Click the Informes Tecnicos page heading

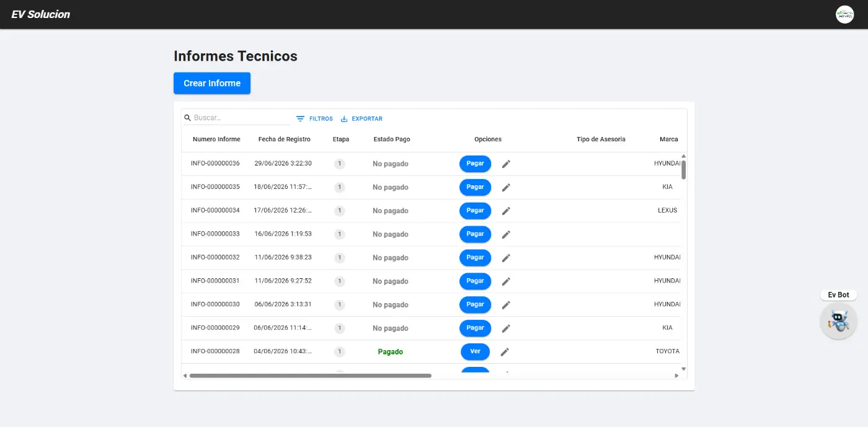click(236, 56)
